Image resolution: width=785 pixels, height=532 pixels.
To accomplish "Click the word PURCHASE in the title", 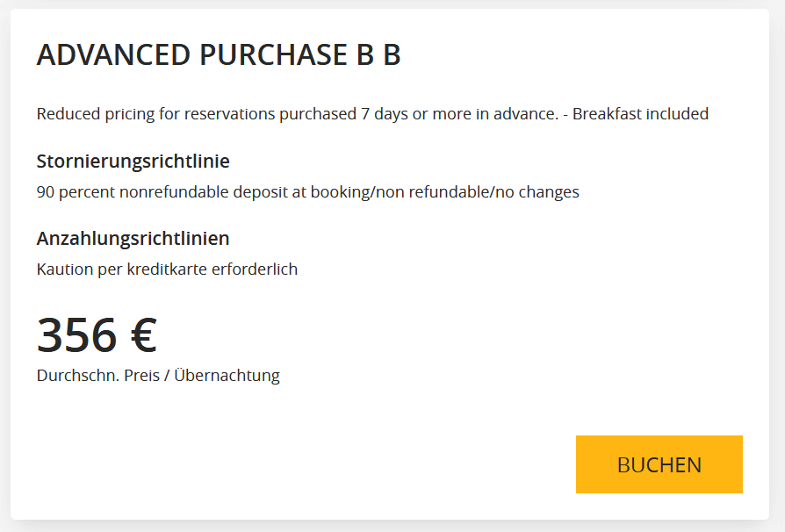I will (x=273, y=54).
